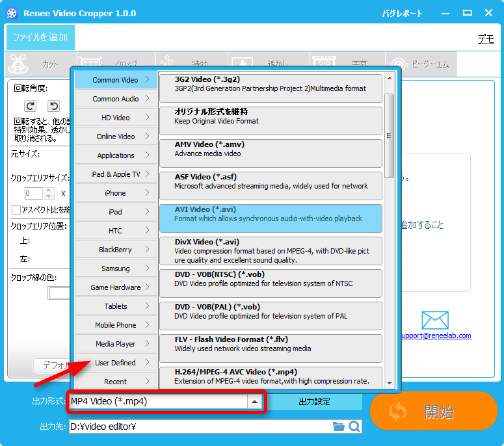Expand the iPad & Apple TV category

tap(116, 174)
